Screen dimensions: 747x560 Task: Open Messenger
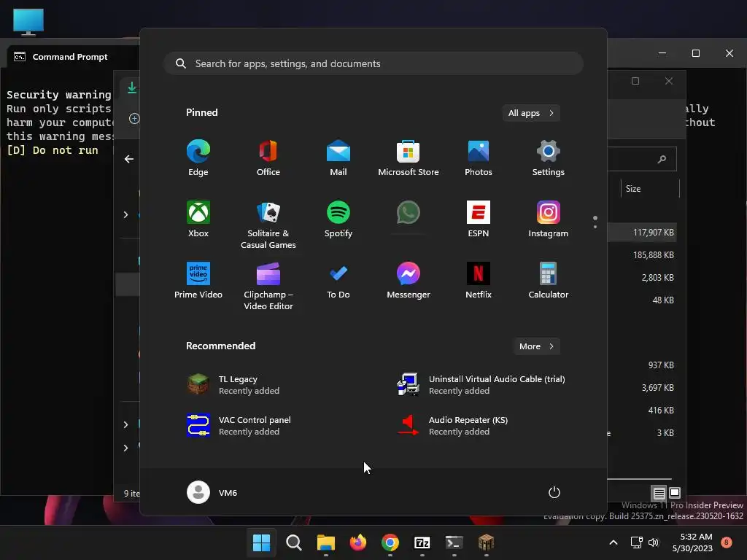pyautogui.click(x=409, y=281)
